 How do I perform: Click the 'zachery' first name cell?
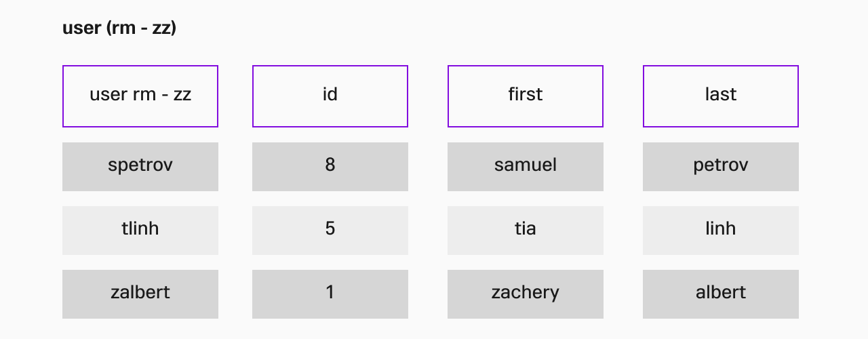click(526, 294)
